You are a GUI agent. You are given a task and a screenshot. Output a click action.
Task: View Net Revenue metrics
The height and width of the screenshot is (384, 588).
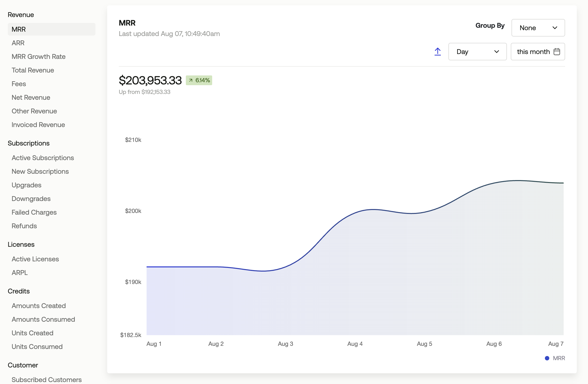(31, 97)
